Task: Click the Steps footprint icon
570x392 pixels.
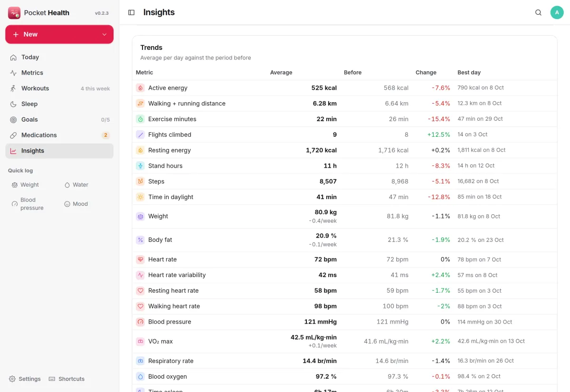Action: (x=140, y=182)
